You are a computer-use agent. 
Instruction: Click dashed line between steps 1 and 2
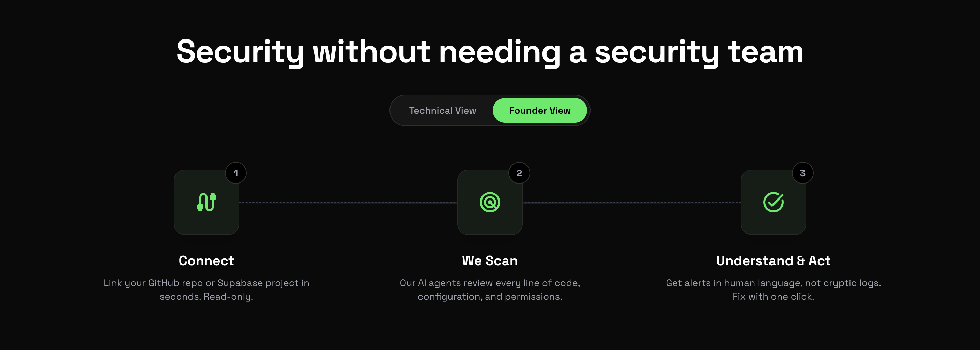tap(348, 203)
